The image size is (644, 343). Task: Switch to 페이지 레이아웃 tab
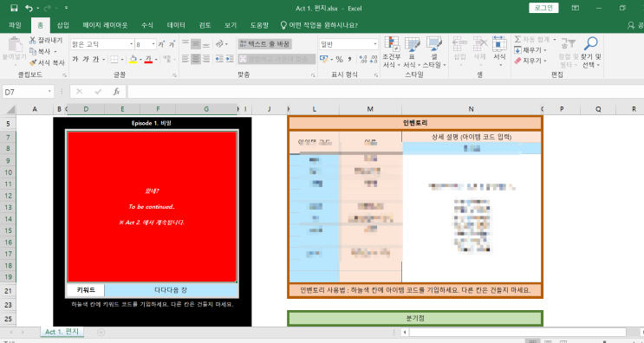(x=105, y=25)
